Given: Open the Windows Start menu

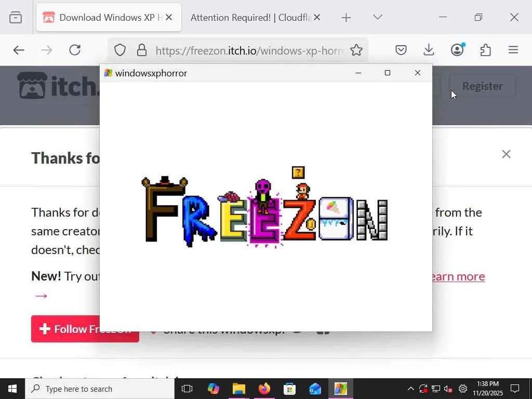Looking at the screenshot, I should pyautogui.click(x=12, y=389).
